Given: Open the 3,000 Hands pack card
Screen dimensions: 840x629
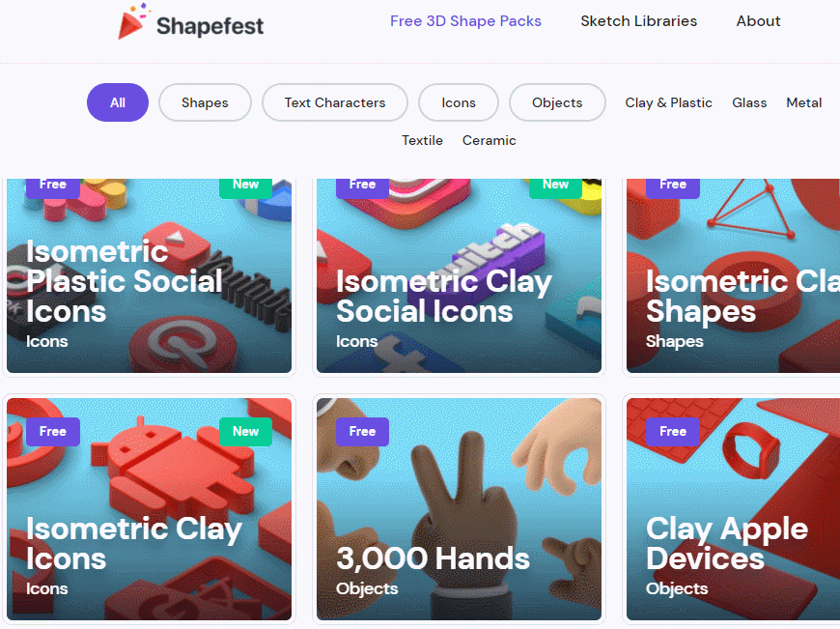Looking at the screenshot, I should [460, 509].
